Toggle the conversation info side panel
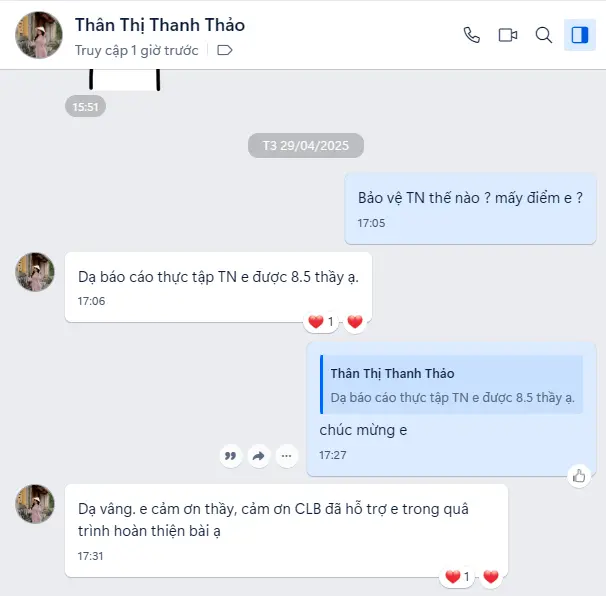 click(580, 35)
